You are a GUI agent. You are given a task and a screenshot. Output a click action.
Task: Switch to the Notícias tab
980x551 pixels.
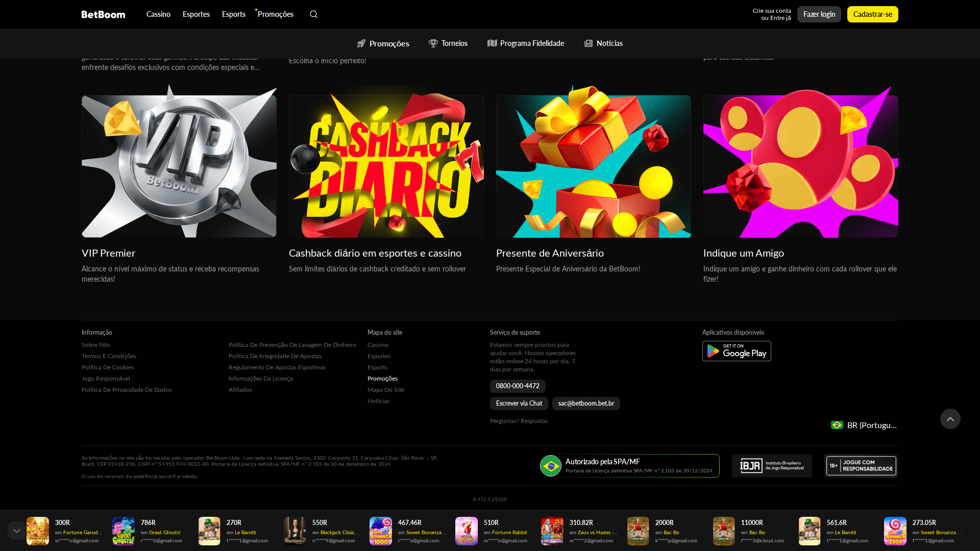tap(603, 43)
